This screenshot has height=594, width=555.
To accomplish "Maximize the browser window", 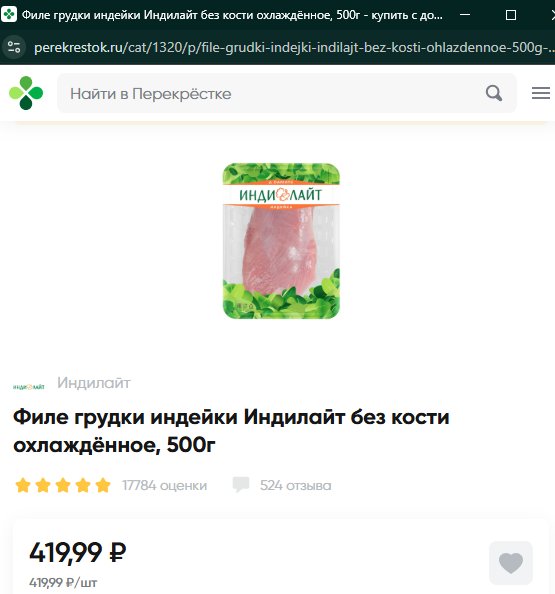I will [511, 15].
